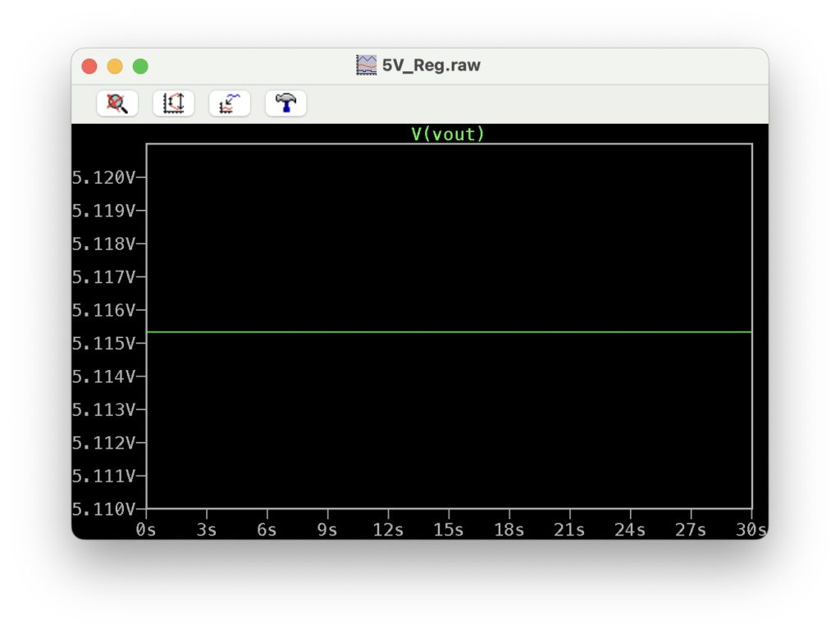Click the 30s label on time axis
The height and width of the screenshot is (634, 840).
(x=750, y=530)
